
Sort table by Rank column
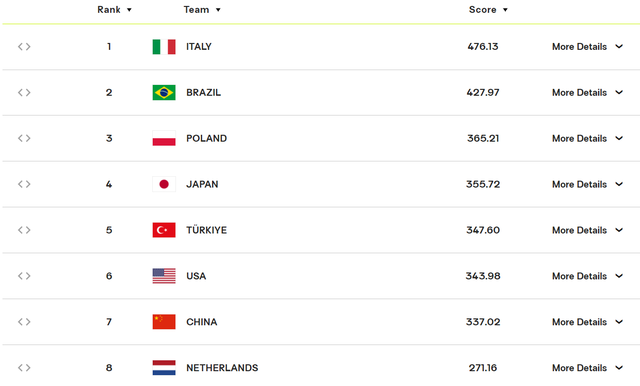coord(114,10)
